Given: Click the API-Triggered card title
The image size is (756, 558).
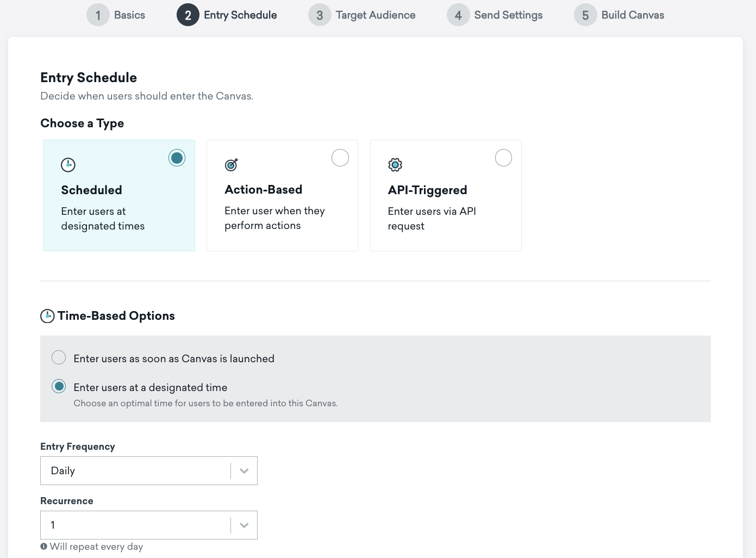Looking at the screenshot, I should [428, 190].
